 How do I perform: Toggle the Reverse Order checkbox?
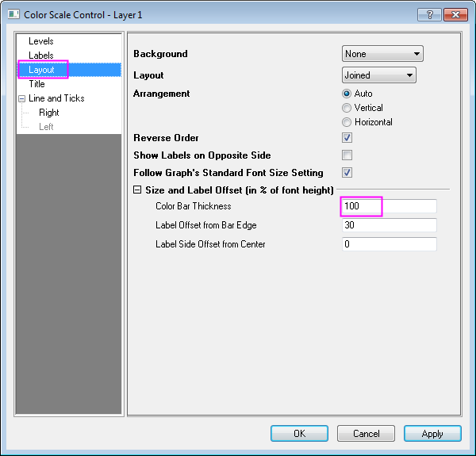click(x=347, y=138)
